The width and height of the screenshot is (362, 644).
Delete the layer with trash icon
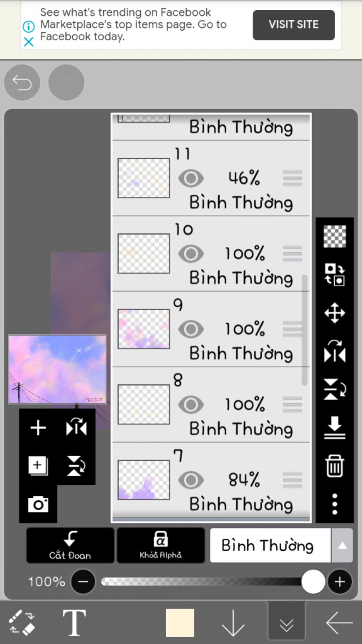click(334, 466)
